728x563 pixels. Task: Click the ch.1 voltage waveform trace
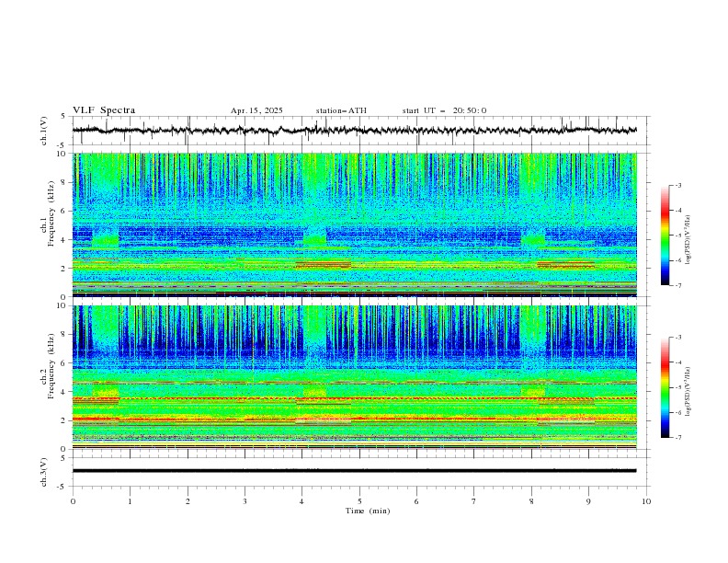(355, 131)
